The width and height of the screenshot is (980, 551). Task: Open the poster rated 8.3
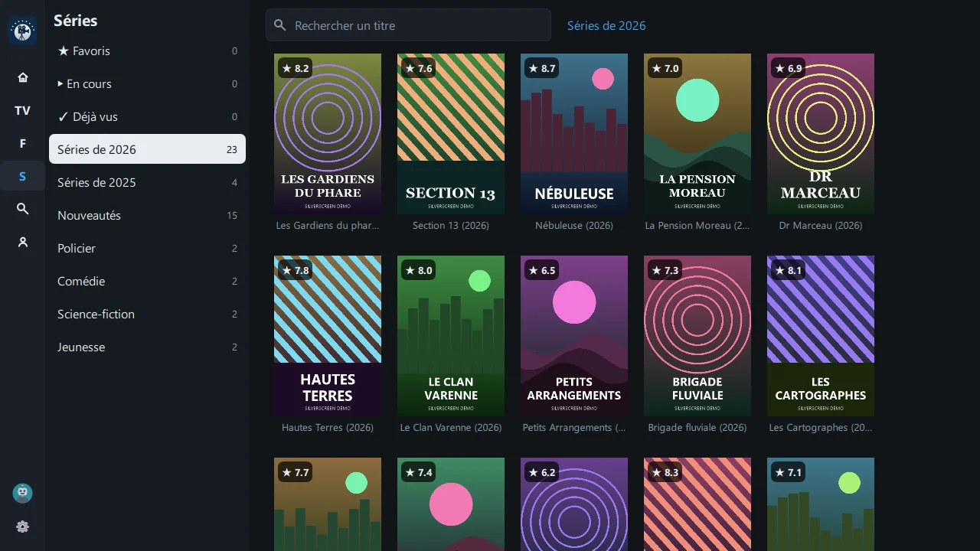697,504
